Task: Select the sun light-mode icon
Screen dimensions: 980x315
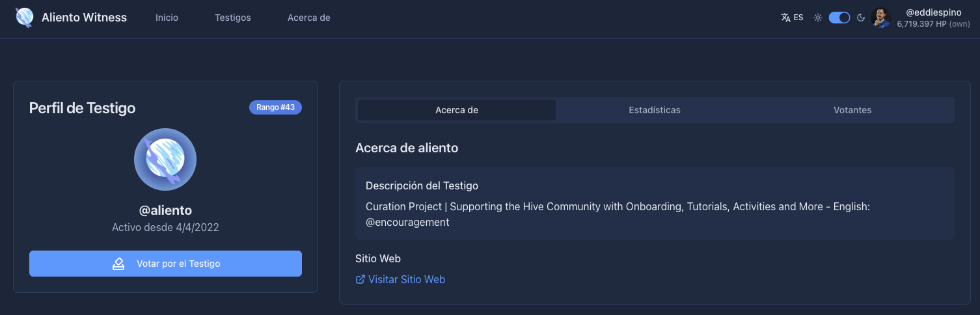Action: pos(818,18)
